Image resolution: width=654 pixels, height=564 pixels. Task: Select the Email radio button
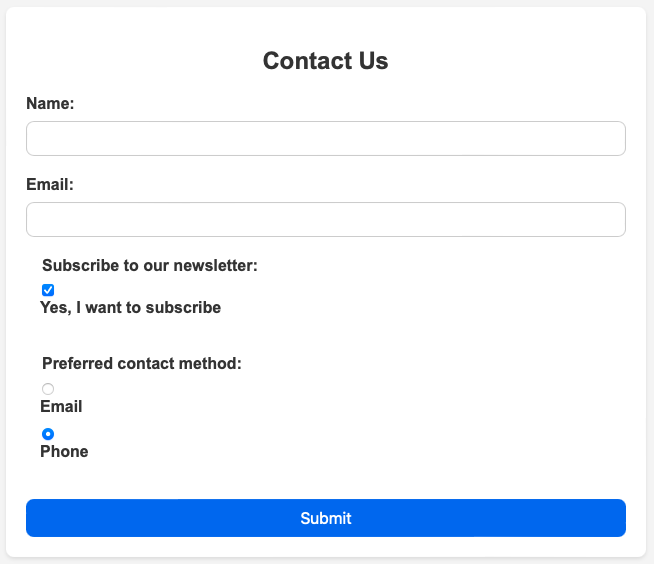click(x=48, y=389)
